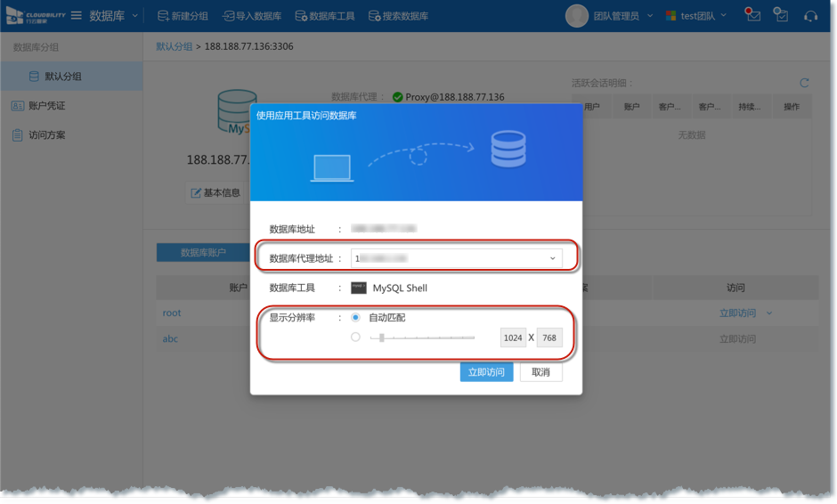Open the mail notifications icon

(x=753, y=15)
